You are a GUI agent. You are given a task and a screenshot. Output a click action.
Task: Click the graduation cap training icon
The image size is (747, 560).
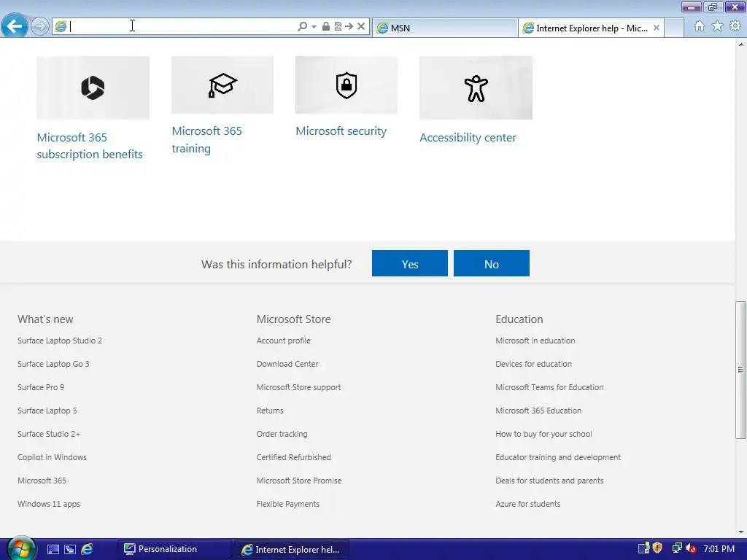tap(222, 85)
